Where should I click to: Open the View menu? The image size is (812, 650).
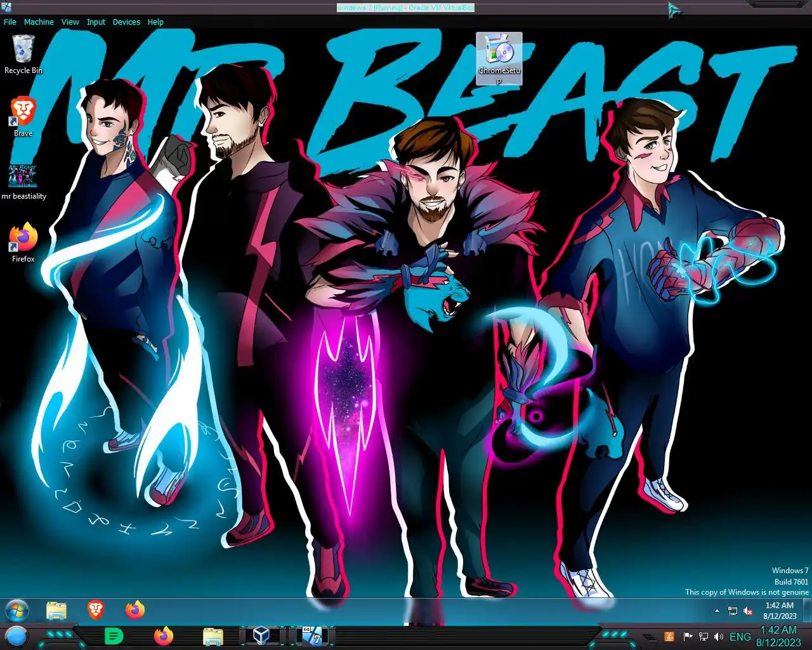click(70, 22)
